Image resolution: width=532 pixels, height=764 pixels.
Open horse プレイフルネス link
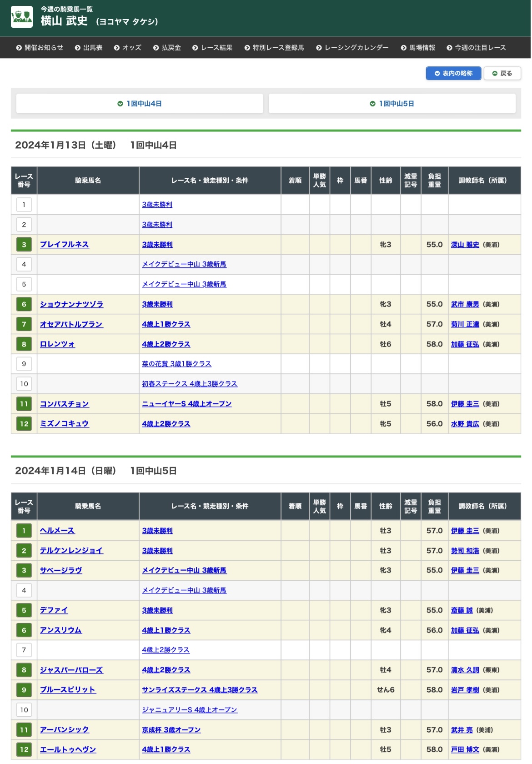[x=65, y=245]
